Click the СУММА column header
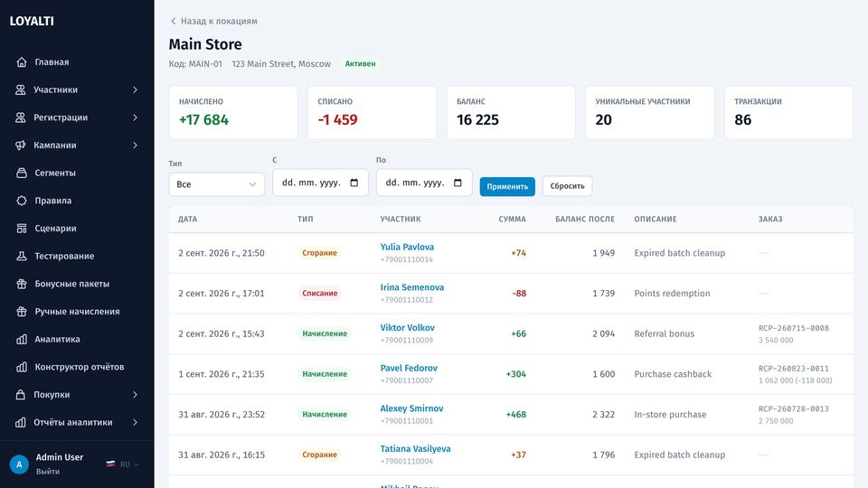The image size is (868, 488). pos(512,219)
